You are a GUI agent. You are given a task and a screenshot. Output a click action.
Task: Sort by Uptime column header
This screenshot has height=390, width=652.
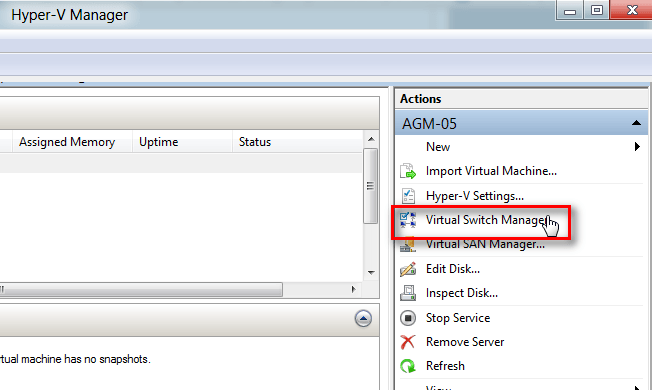click(x=158, y=142)
